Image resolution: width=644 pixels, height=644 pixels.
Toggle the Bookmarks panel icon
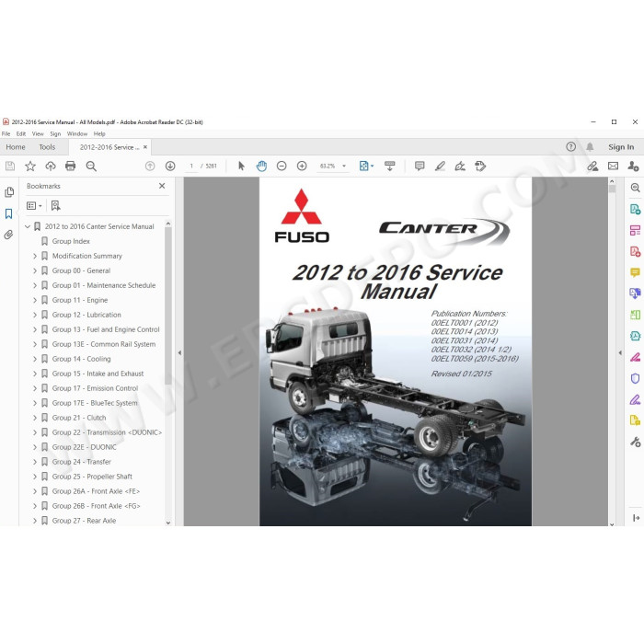pyautogui.click(x=9, y=213)
